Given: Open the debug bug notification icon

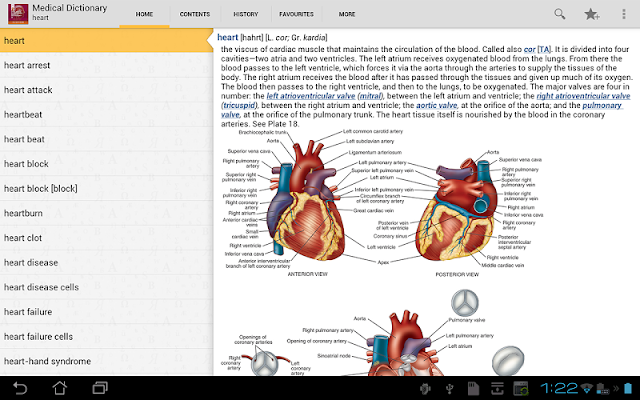Looking at the screenshot, I should (425, 389).
